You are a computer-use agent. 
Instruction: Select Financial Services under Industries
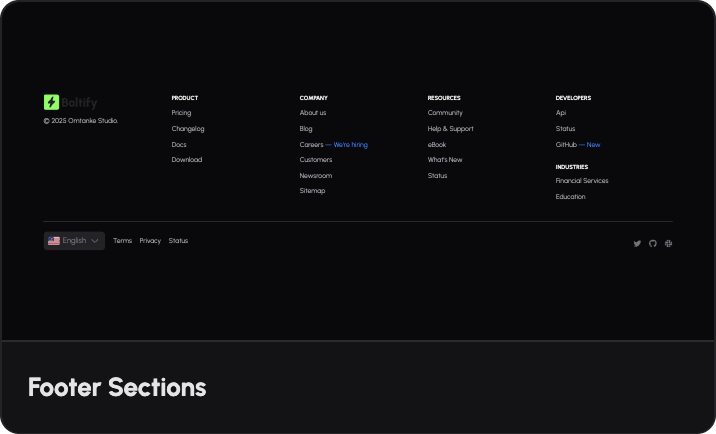581,181
